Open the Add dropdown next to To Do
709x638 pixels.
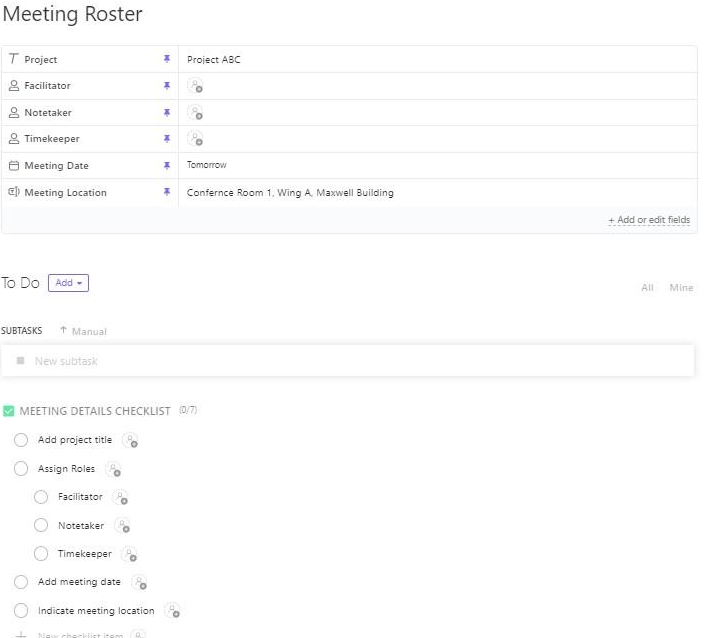coord(68,283)
